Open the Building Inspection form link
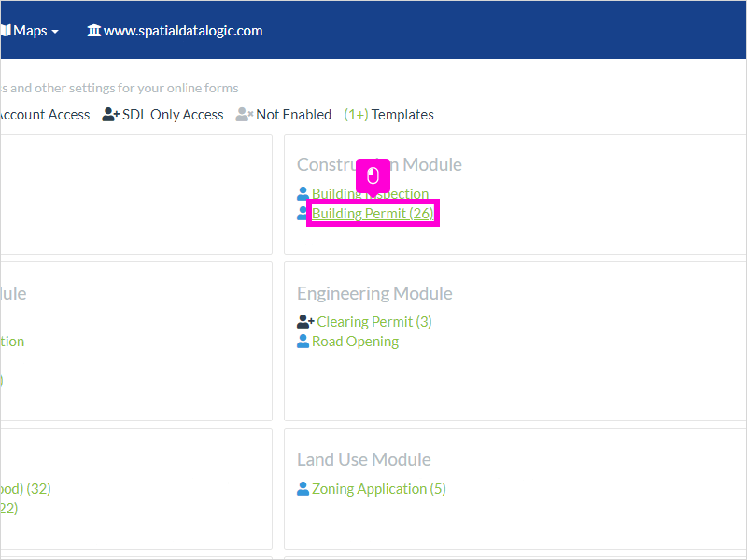 tap(370, 193)
